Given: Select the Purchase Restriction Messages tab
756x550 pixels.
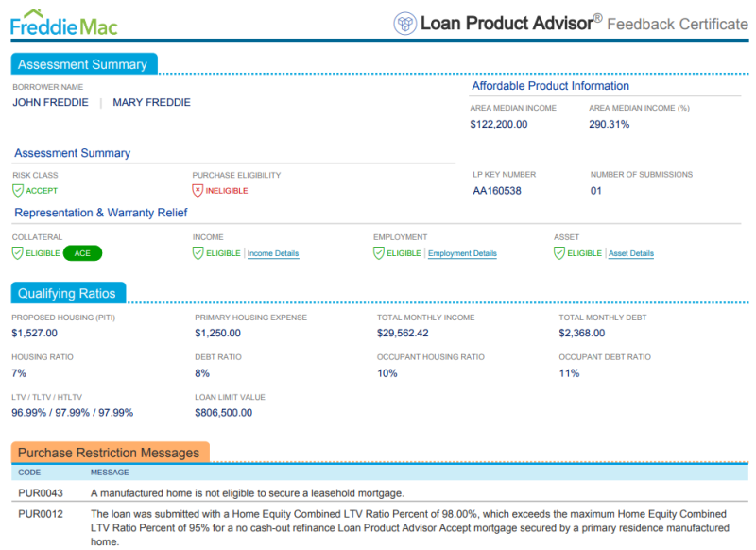Looking at the screenshot, I should 109,453.
